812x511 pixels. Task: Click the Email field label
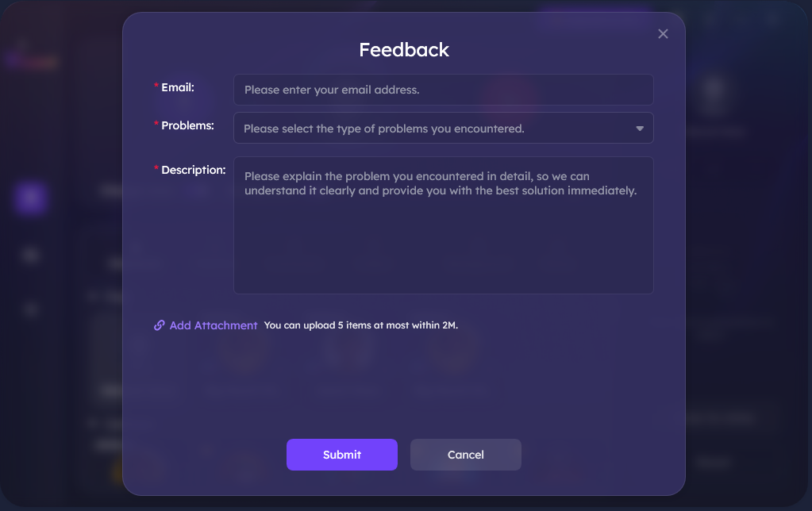178,87
